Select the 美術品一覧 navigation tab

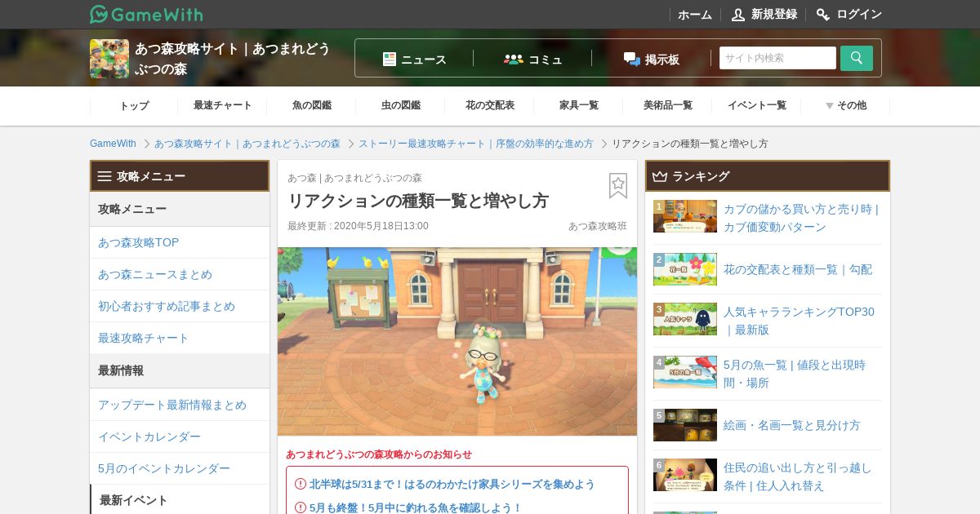tap(668, 105)
